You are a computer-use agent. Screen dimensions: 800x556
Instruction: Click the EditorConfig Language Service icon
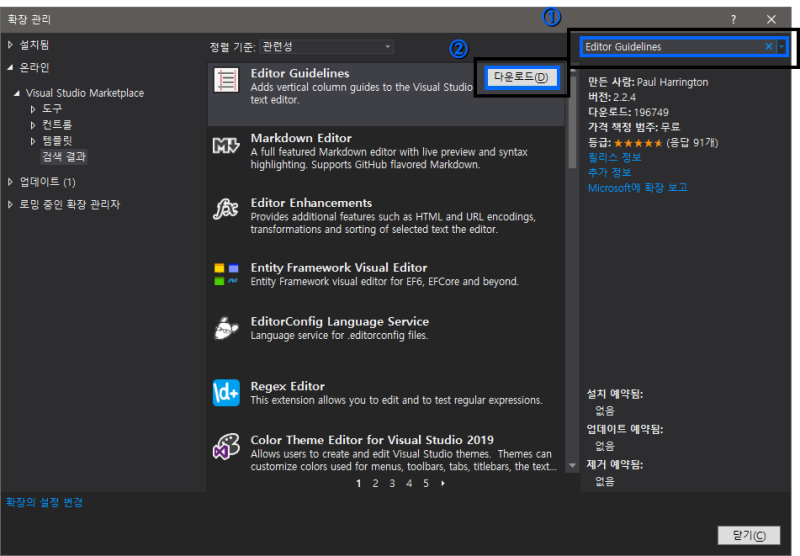226,328
